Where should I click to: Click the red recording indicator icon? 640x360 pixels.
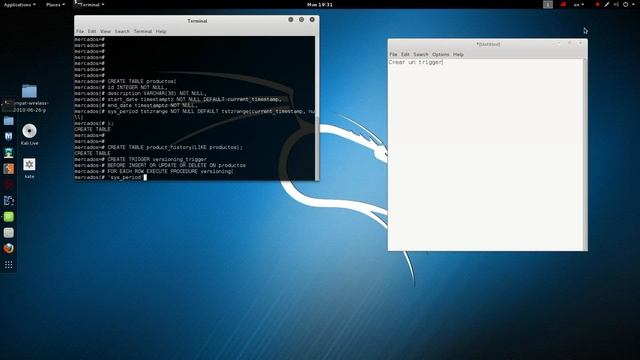tap(598, 4)
